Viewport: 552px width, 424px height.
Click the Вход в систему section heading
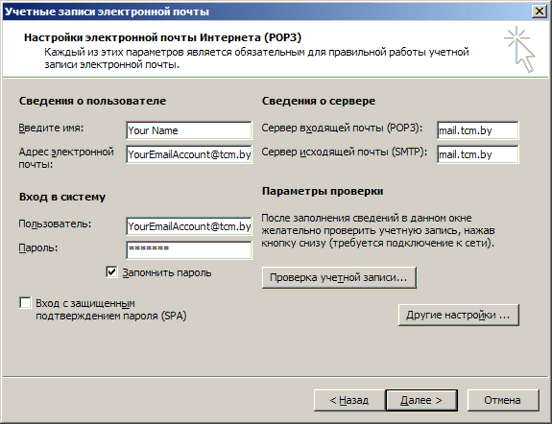(62, 197)
